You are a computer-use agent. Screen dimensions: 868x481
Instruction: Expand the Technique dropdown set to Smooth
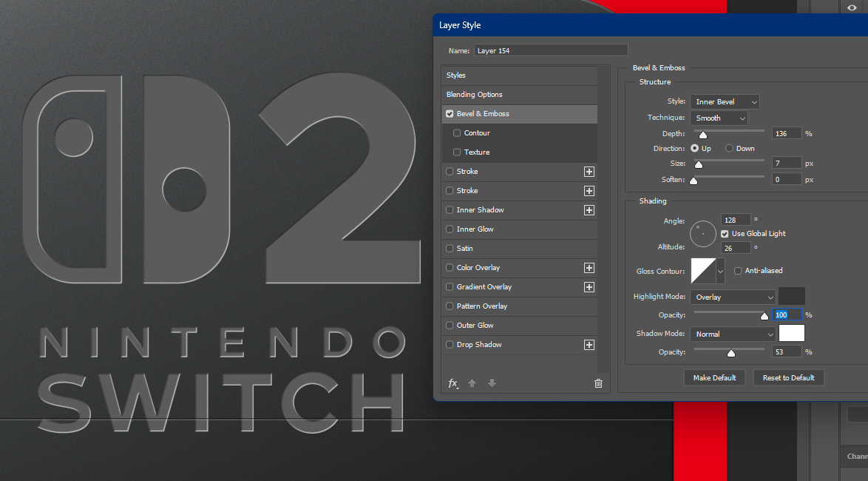719,118
